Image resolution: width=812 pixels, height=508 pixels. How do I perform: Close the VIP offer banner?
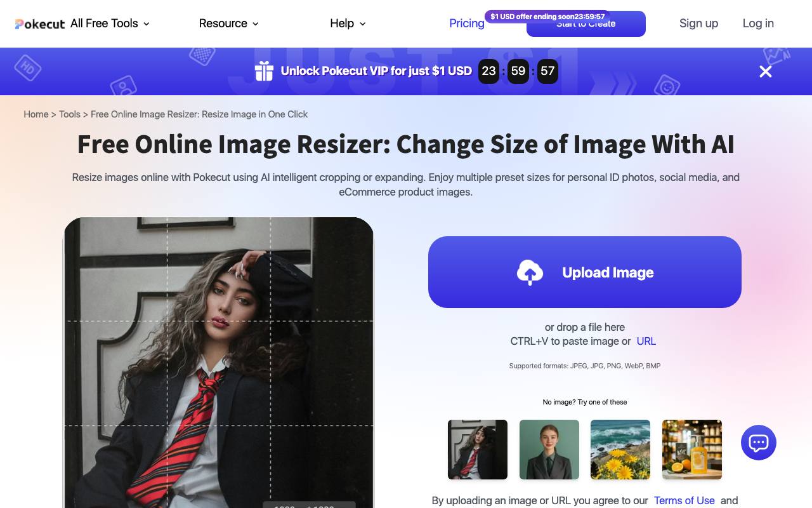[766, 72]
